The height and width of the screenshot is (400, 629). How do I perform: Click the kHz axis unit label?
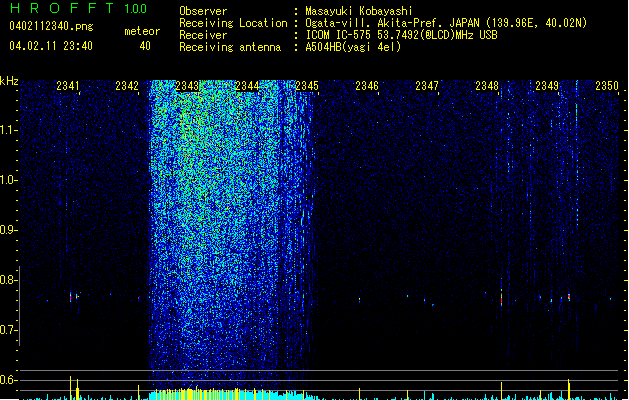pos(9,81)
